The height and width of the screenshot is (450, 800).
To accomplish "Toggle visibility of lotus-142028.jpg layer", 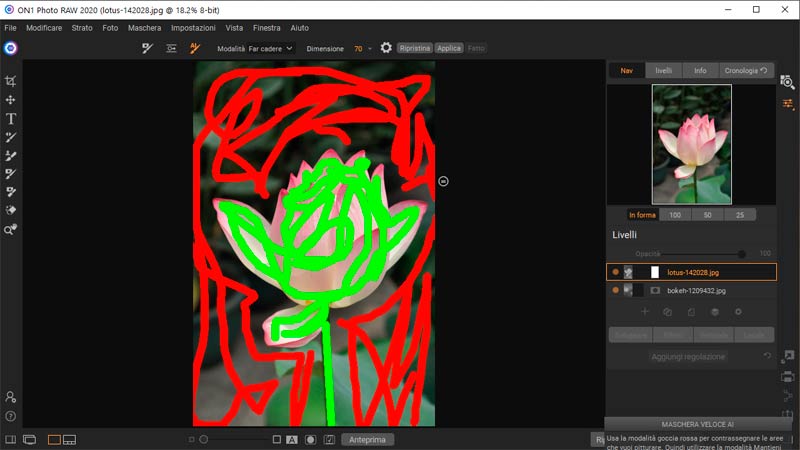I will pos(615,272).
